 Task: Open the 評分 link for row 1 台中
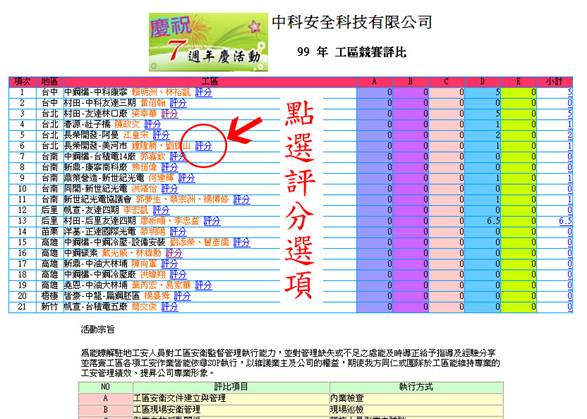coord(203,92)
